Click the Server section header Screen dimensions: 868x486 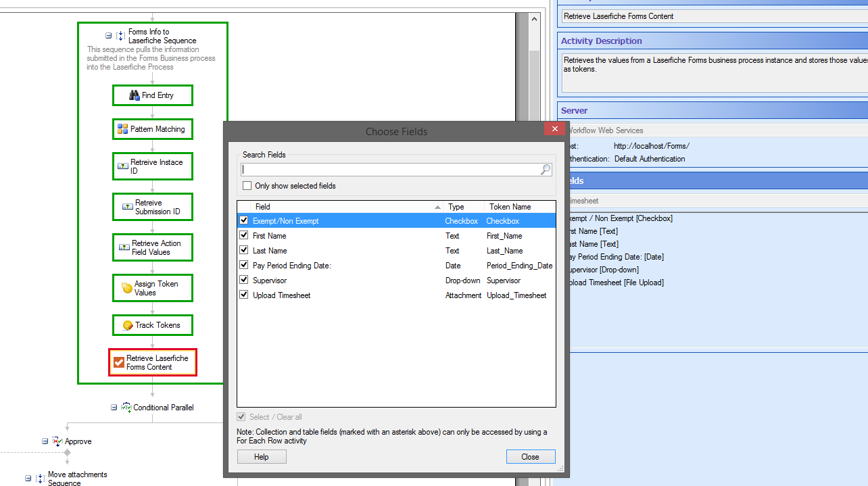713,110
